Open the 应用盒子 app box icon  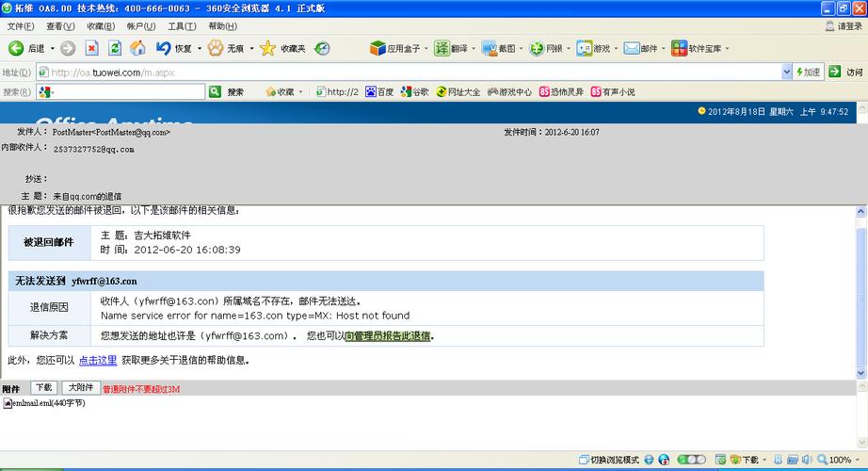(378, 49)
